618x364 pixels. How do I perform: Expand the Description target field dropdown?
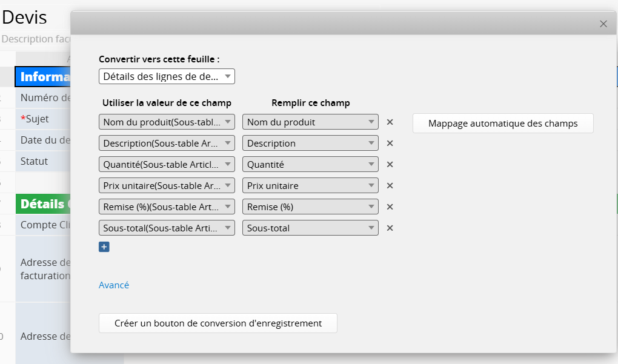(310, 144)
